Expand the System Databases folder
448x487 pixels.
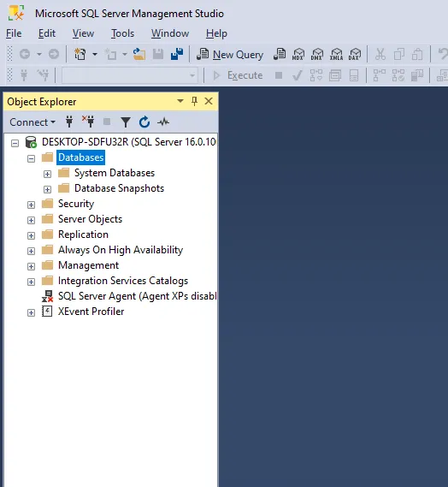[47, 174]
